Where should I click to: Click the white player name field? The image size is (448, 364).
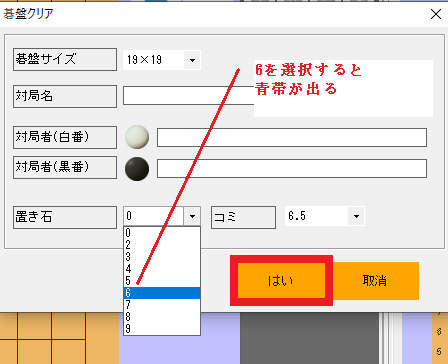(292, 137)
